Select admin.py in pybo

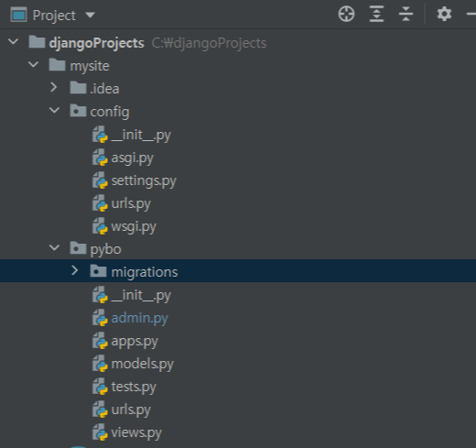139,318
